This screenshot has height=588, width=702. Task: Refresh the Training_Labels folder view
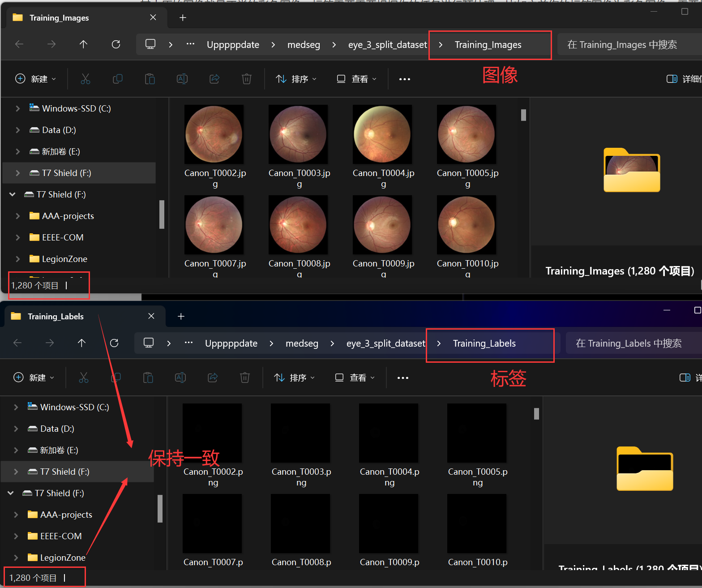(x=114, y=343)
